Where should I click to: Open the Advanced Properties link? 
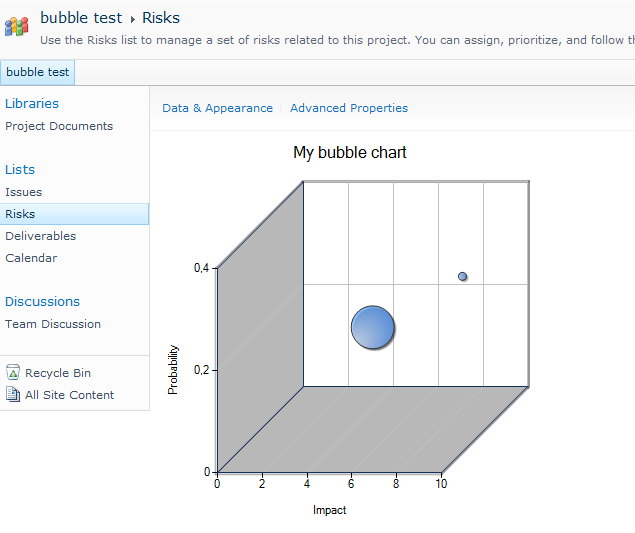point(349,108)
